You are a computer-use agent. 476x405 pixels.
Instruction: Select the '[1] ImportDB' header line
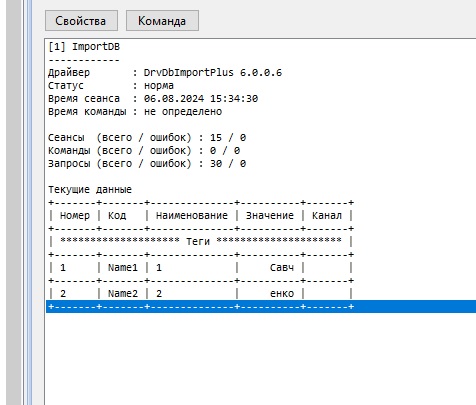coord(84,46)
